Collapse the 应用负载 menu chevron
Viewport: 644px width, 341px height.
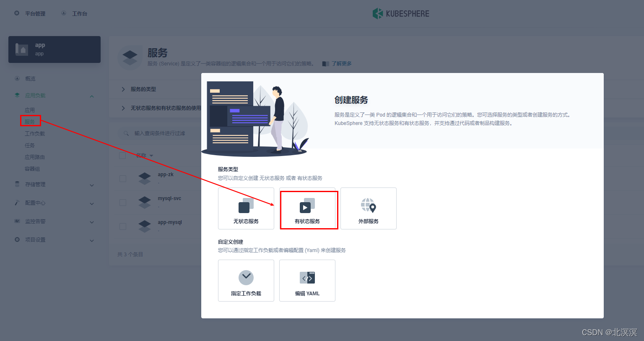92,96
